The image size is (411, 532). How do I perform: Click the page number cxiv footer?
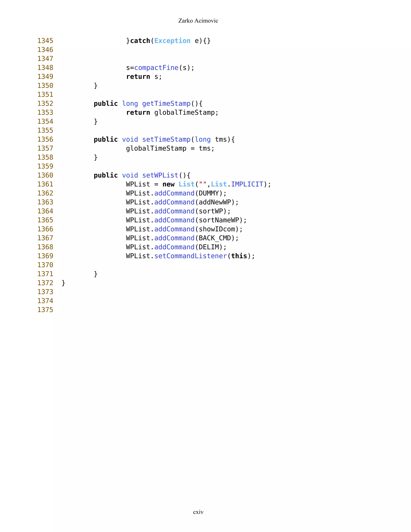click(x=198, y=512)
